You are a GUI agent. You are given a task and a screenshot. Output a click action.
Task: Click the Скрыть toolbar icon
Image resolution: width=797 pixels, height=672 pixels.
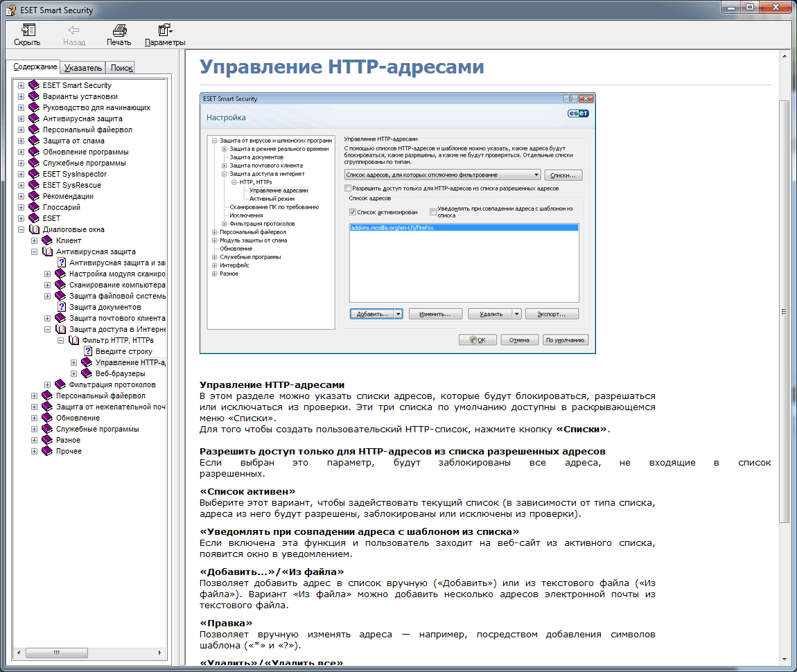coord(28,30)
